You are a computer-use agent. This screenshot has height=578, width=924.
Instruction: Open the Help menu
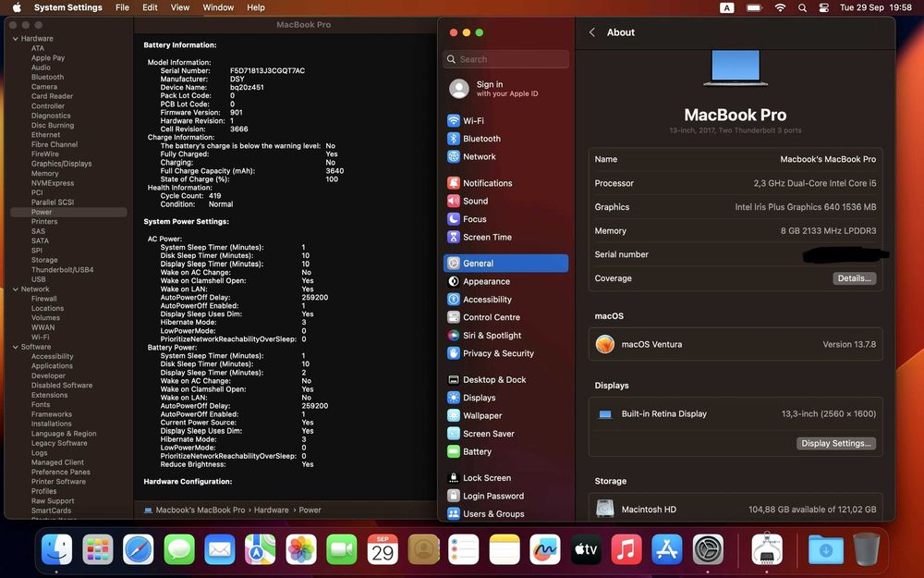(x=256, y=7)
